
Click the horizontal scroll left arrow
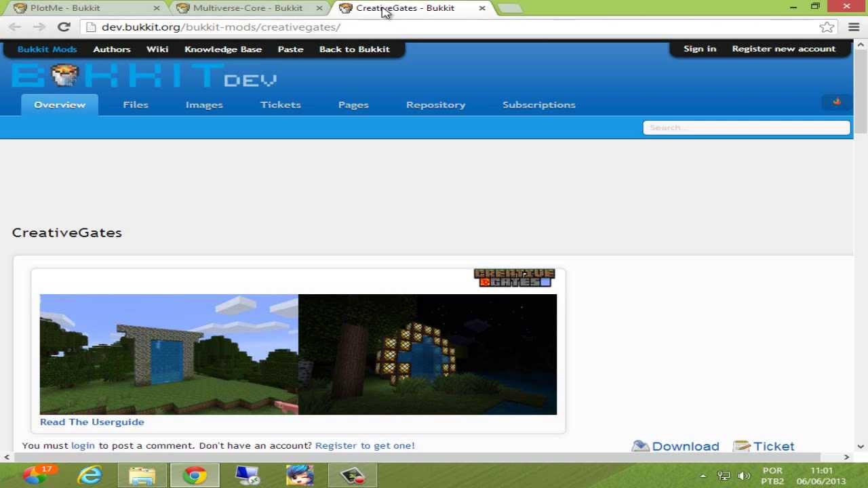7,457
